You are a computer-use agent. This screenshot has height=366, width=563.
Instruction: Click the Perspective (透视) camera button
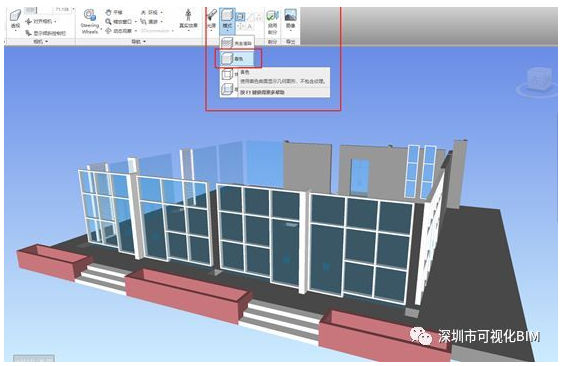tap(15, 20)
